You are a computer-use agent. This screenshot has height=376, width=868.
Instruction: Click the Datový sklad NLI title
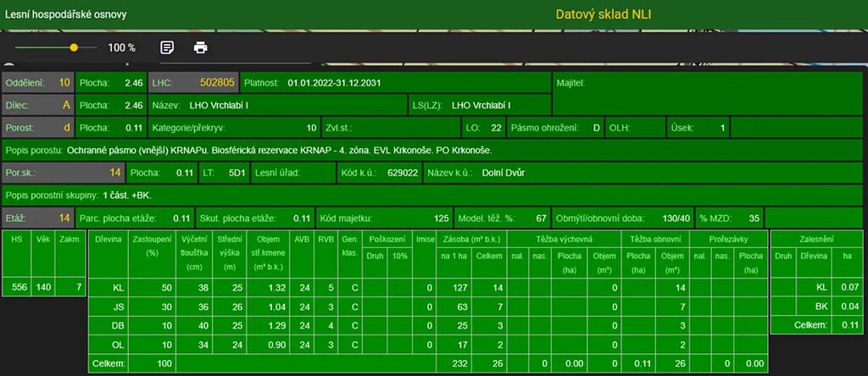pyautogui.click(x=604, y=14)
